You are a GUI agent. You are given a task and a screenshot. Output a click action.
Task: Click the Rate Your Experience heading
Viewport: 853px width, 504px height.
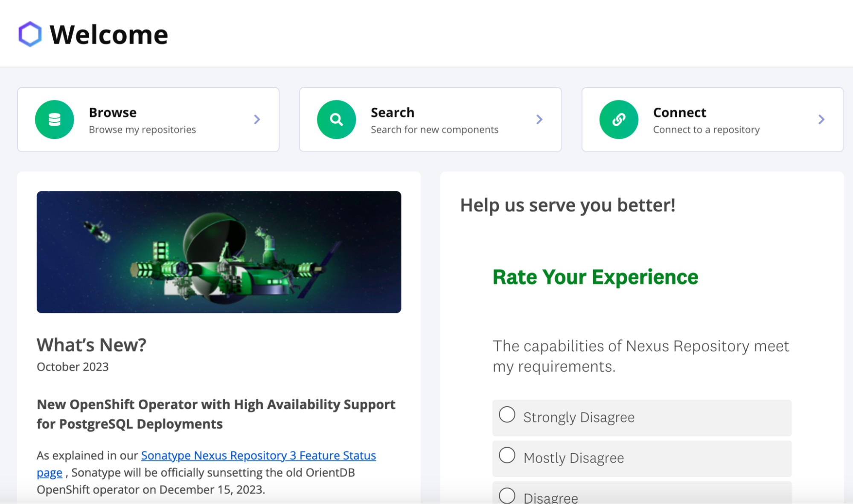pyautogui.click(x=595, y=277)
